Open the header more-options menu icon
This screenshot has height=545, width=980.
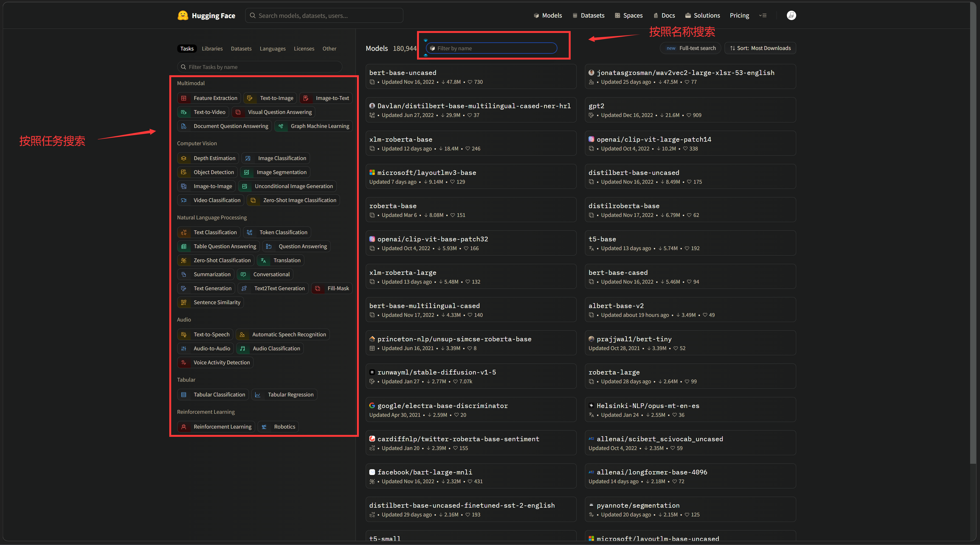pyautogui.click(x=763, y=15)
